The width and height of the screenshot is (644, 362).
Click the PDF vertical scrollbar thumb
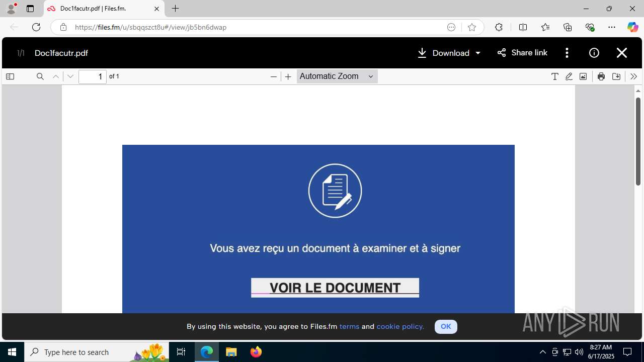[638, 141]
